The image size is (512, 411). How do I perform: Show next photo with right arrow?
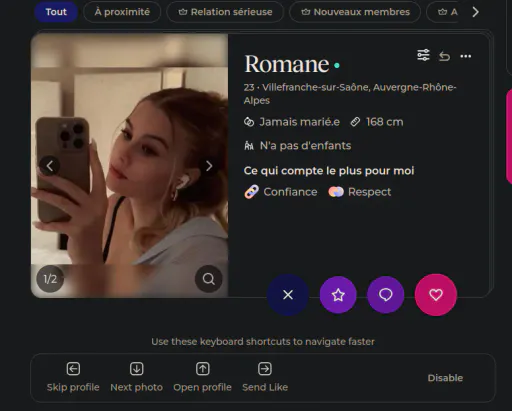tap(209, 166)
